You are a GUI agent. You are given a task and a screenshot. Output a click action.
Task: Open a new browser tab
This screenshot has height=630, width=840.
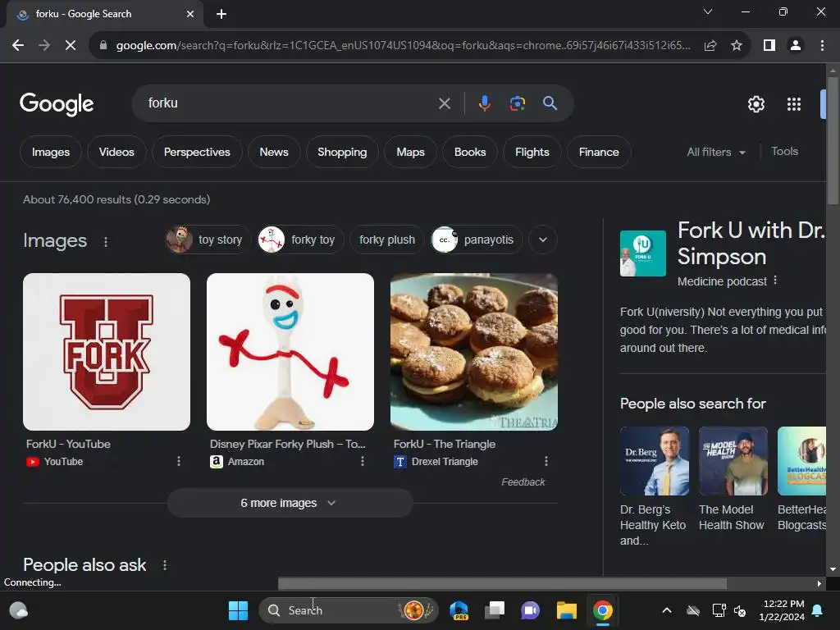point(221,14)
